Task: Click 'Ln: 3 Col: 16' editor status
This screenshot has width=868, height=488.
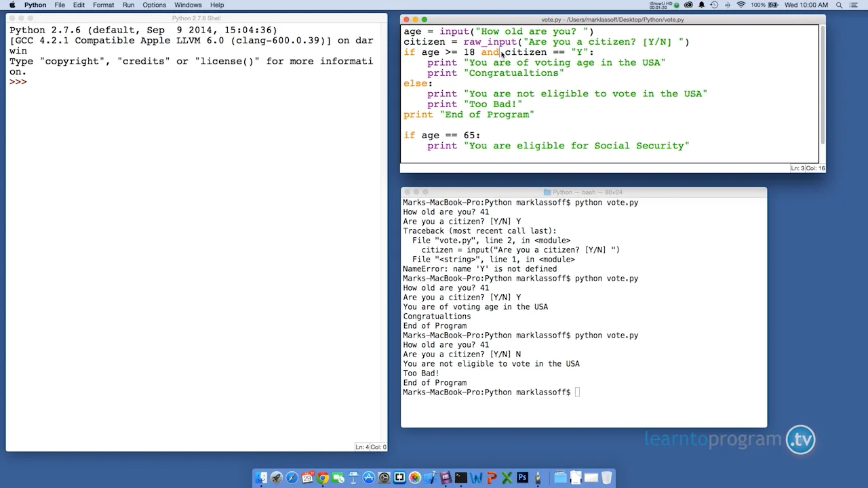Action: [808, 168]
